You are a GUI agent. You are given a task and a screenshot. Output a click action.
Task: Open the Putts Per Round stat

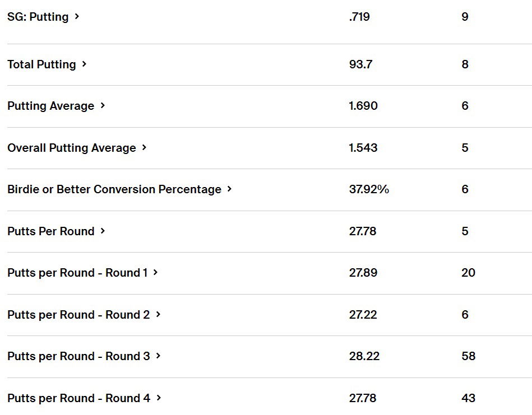(x=50, y=231)
